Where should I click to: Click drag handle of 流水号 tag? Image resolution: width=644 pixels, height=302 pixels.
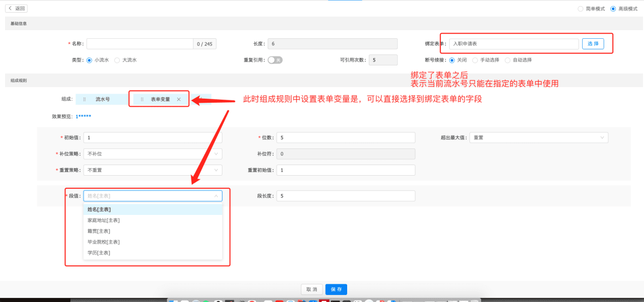pyautogui.click(x=85, y=99)
